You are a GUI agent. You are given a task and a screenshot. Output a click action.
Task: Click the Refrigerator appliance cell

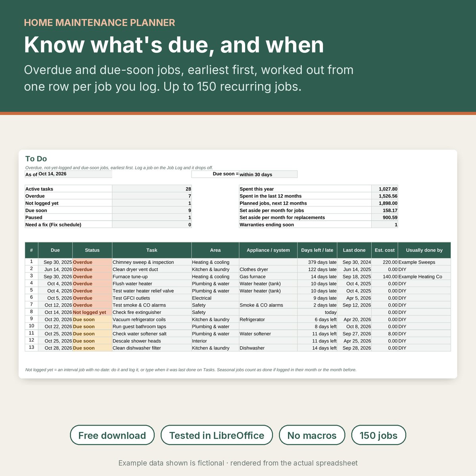point(268,319)
